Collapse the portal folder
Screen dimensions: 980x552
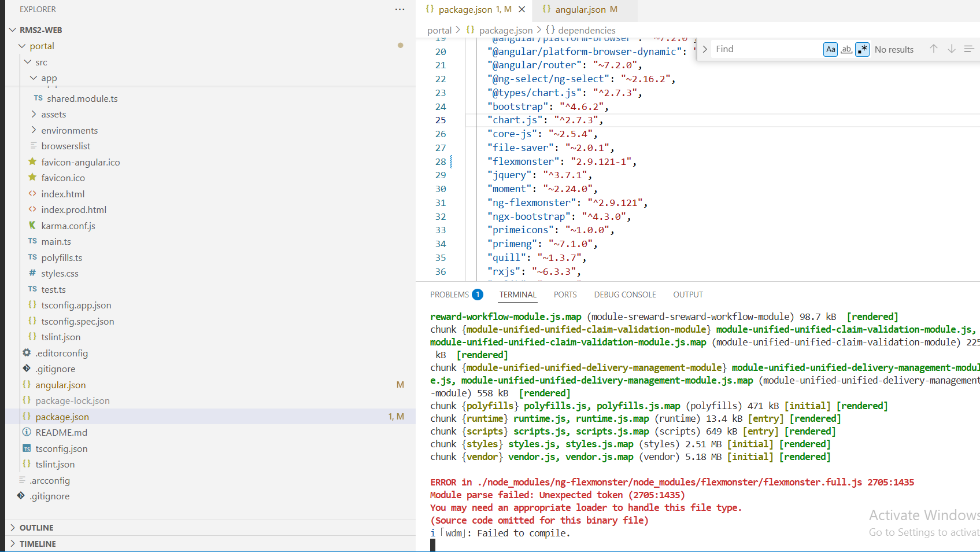point(42,46)
